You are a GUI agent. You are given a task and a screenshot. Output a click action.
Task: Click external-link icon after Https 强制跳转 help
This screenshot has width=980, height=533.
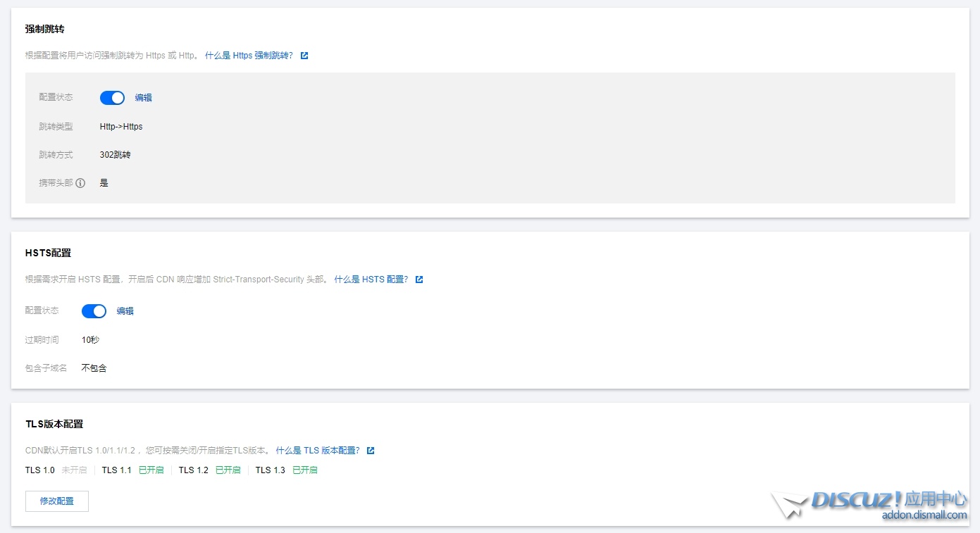[x=304, y=56]
